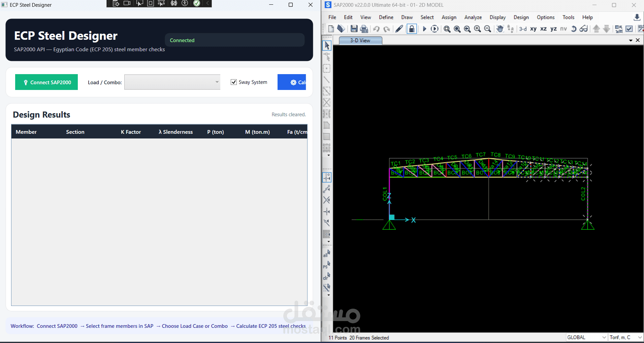Click the Refresh Window pencil icon
This screenshot has width=644, height=343.
click(x=399, y=29)
